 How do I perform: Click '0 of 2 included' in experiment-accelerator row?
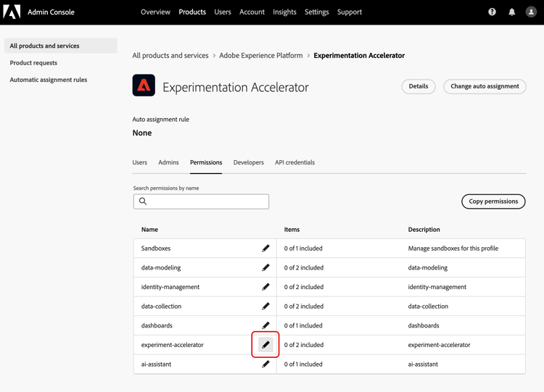pos(304,345)
